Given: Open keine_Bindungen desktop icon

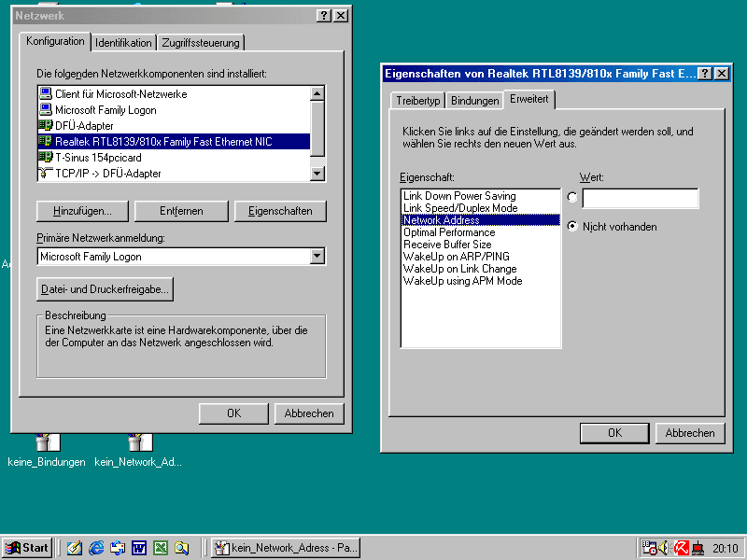Looking at the screenshot, I should (47, 450).
